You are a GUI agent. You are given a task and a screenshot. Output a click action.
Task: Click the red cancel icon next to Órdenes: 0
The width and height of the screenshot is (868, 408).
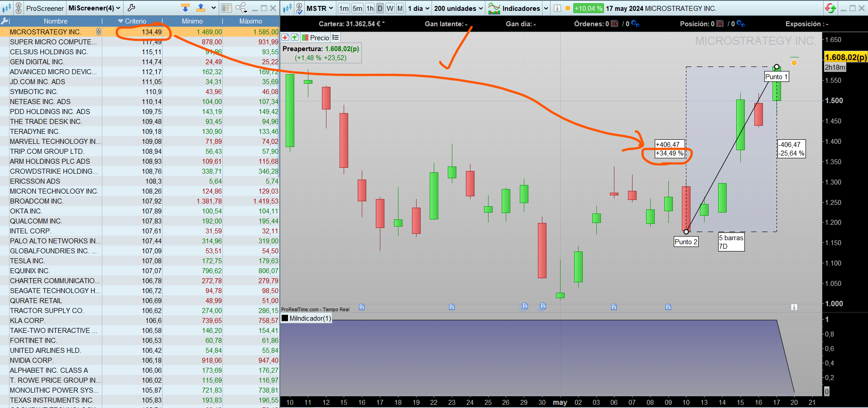614,24
